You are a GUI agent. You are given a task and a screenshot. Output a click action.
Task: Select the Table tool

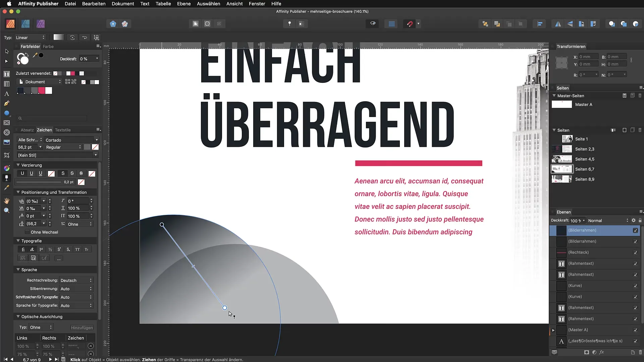(7, 84)
